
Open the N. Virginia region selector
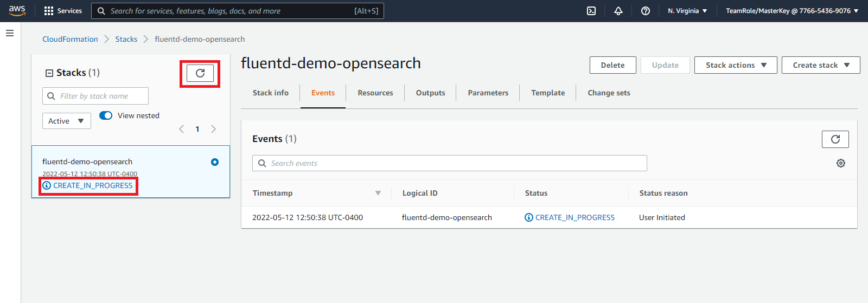[687, 11]
